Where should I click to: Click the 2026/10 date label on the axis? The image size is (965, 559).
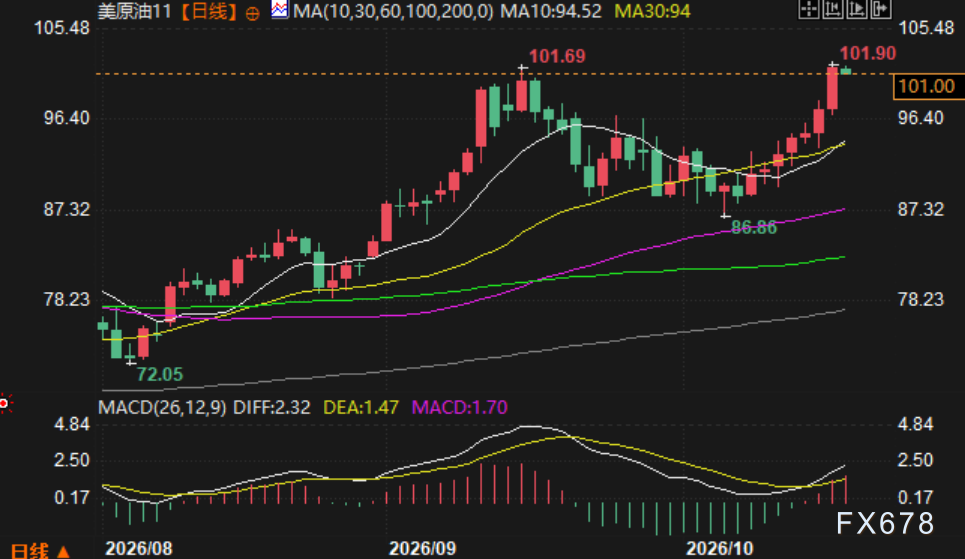tap(720, 549)
